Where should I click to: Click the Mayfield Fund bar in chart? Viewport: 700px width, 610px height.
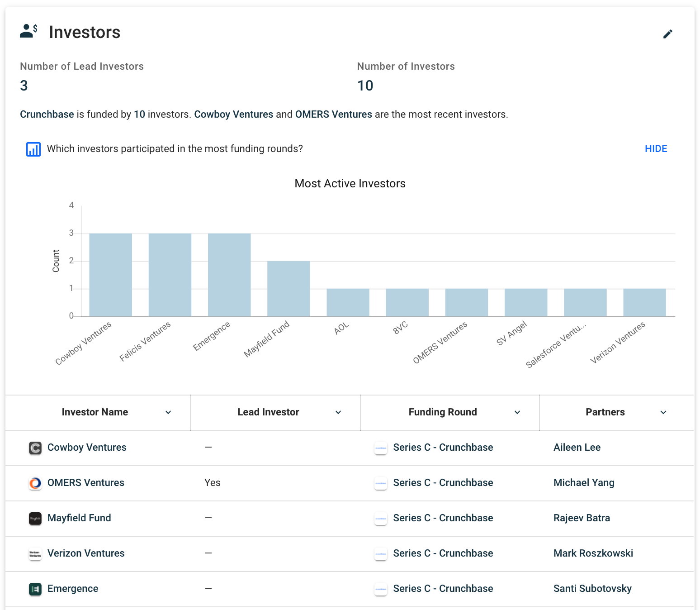point(289,288)
